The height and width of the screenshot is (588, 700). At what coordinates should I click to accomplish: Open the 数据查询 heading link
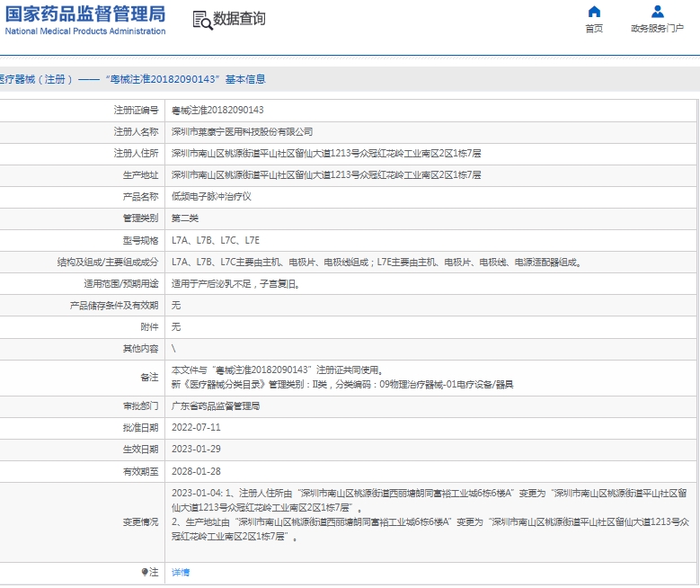pyautogui.click(x=239, y=19)
